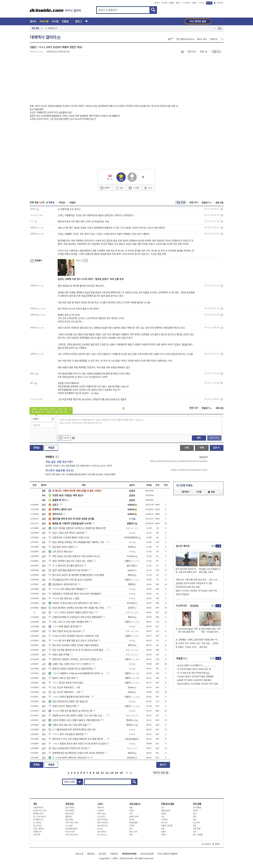The height and width of the screenshot is (868, 253).
Task: Collapse comments with top 댓글닫기 toggle
Action: click(207, 203)
